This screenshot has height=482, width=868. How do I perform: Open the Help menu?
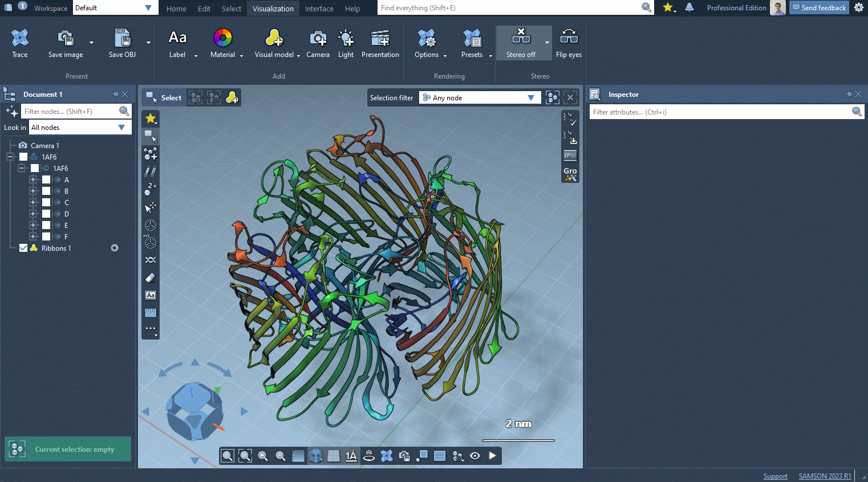point(352,8)
